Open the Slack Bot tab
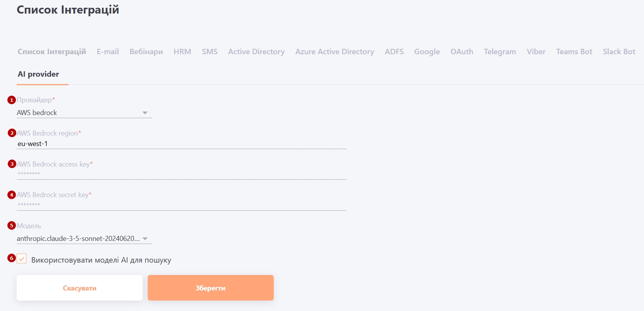This screenshot has height=311, width=644. tap(619, 52)
